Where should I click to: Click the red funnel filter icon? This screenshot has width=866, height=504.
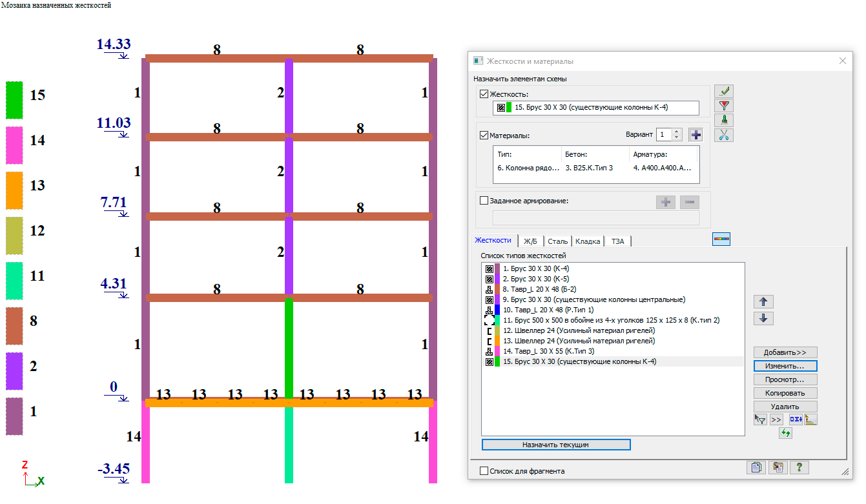(x=725, y=106)
